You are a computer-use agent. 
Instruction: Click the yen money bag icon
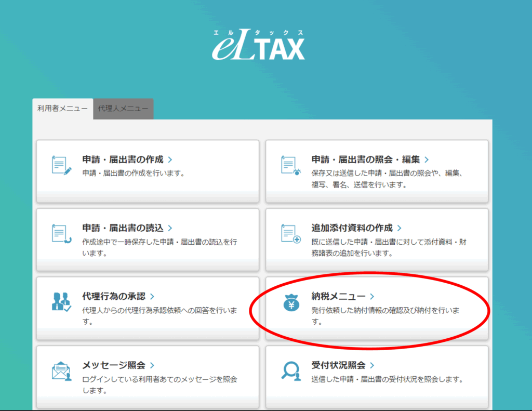[x=291, y=303]
